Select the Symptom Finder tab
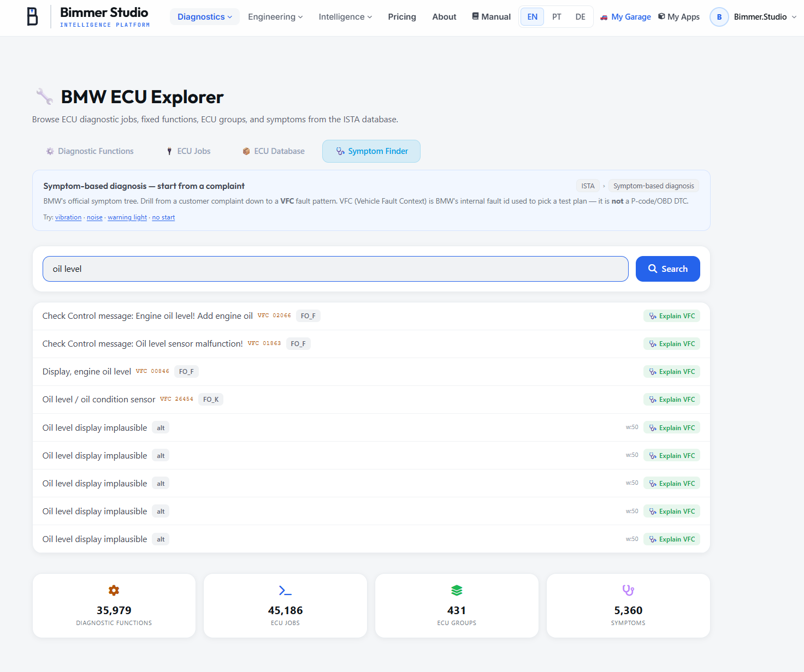Image resolution: width=804 pixels, height=672 pixels. pos(371,151)
